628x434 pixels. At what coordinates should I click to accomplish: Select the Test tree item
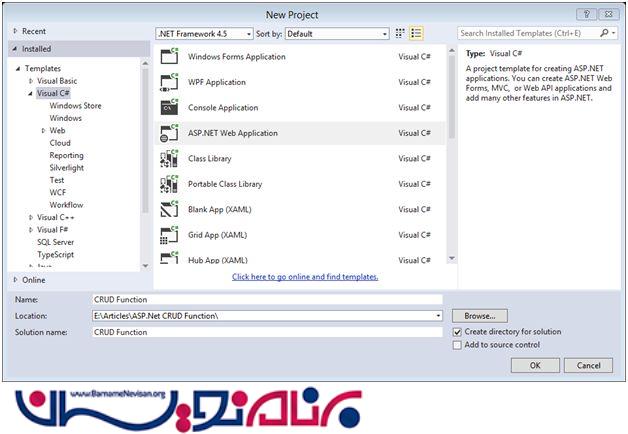(x=56, y=180)
